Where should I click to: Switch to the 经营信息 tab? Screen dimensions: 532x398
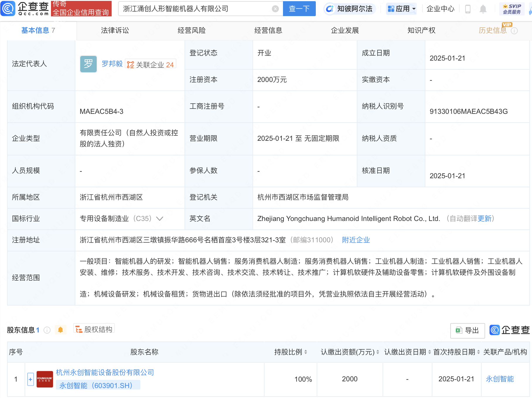pos(268,30)
